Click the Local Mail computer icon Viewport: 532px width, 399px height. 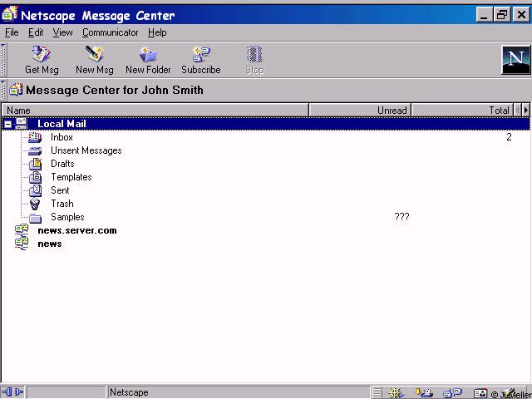[x=22, y=124]
